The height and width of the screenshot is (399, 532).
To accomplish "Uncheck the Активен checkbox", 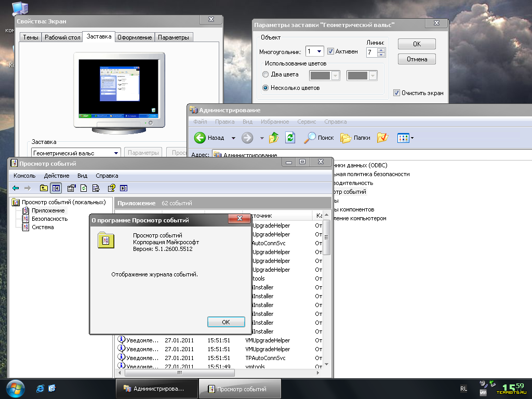I will coord(330,51).
